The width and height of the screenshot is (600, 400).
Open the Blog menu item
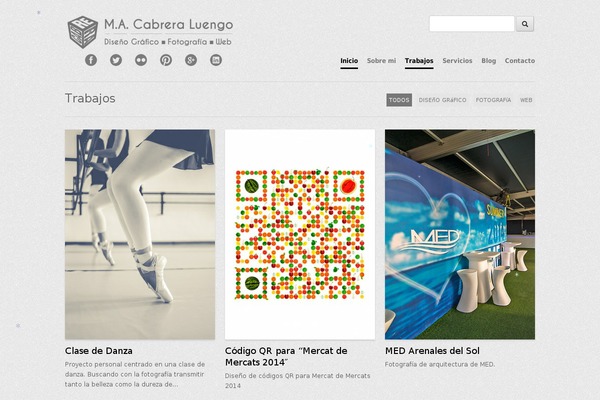click(x=488, y=61)
